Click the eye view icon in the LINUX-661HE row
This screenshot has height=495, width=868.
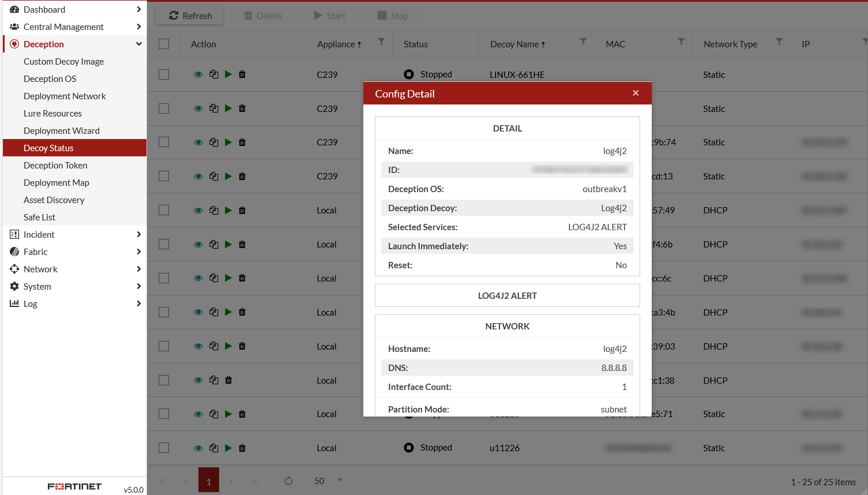pos(198,74)
